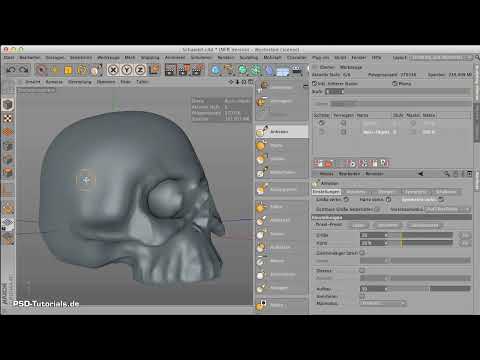This screenshot has height=360, width=480.
Task: Toggle Größe verkn. checkbox
Action: 346,199
